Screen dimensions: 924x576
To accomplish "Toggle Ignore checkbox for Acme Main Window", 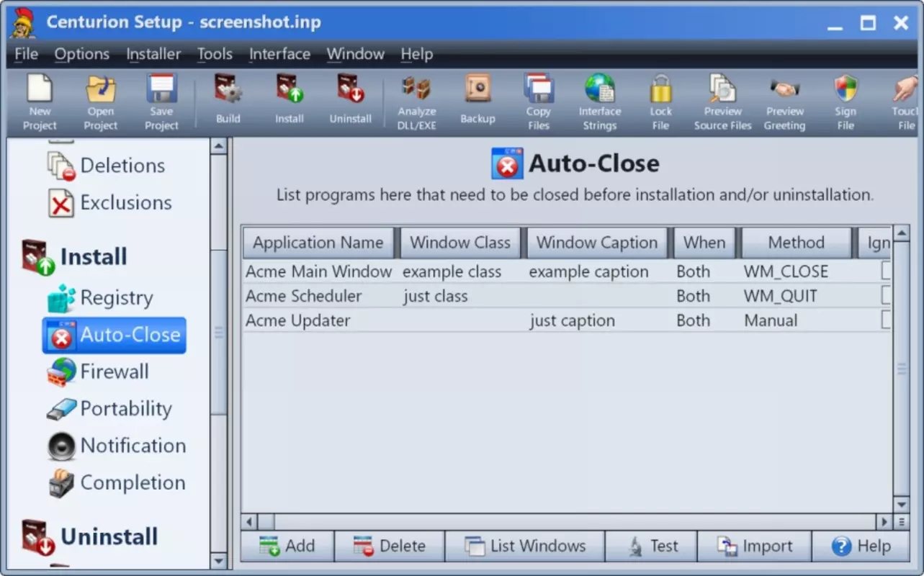I will [886, 271].
